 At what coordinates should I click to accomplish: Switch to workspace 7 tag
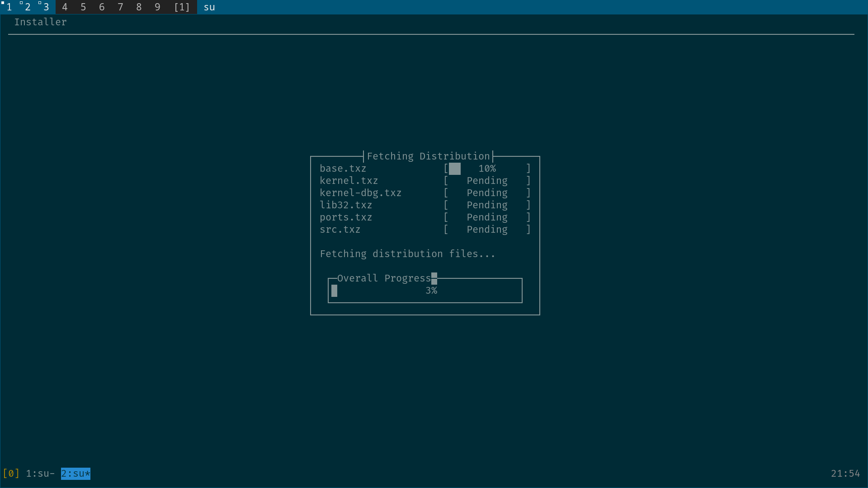[120, 7]
